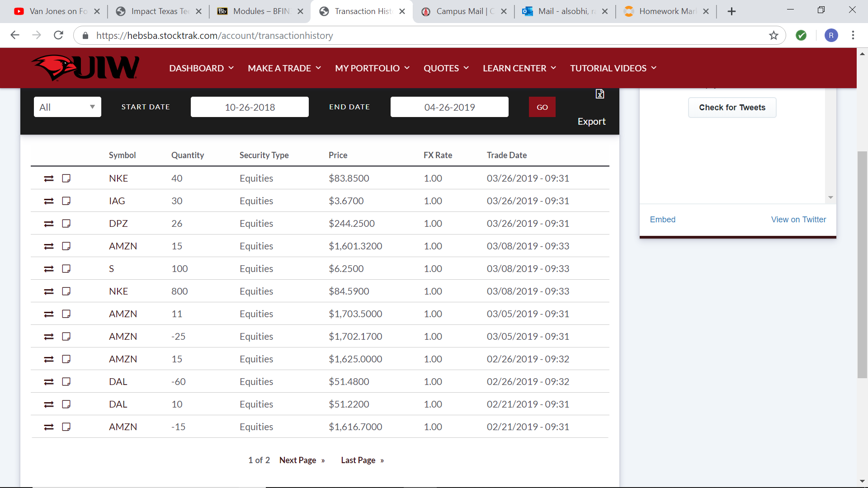The width and height of the screenshot is (868, 488).
Task: Open note icon for AMZN -15 row
Action: (66, 427)
